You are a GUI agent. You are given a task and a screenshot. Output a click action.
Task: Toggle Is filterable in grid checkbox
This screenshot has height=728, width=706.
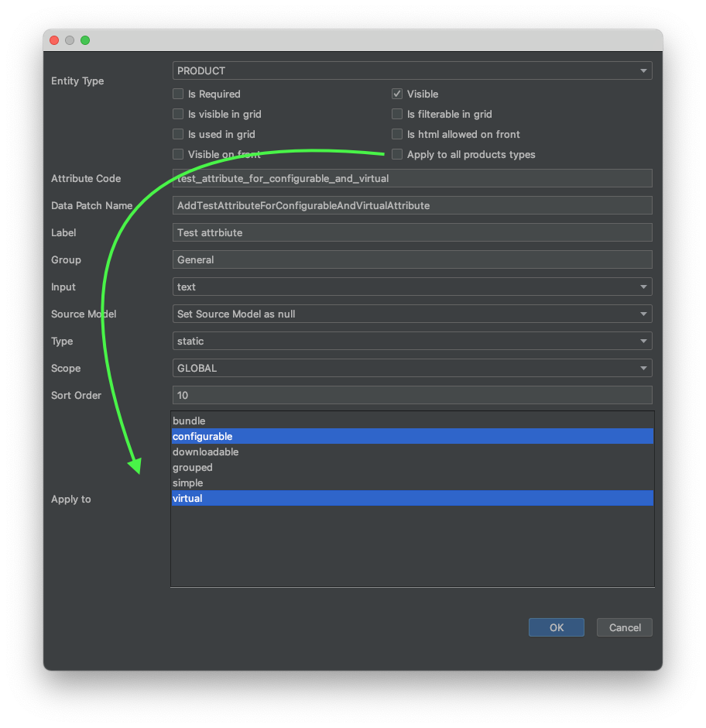click(397, 114)
